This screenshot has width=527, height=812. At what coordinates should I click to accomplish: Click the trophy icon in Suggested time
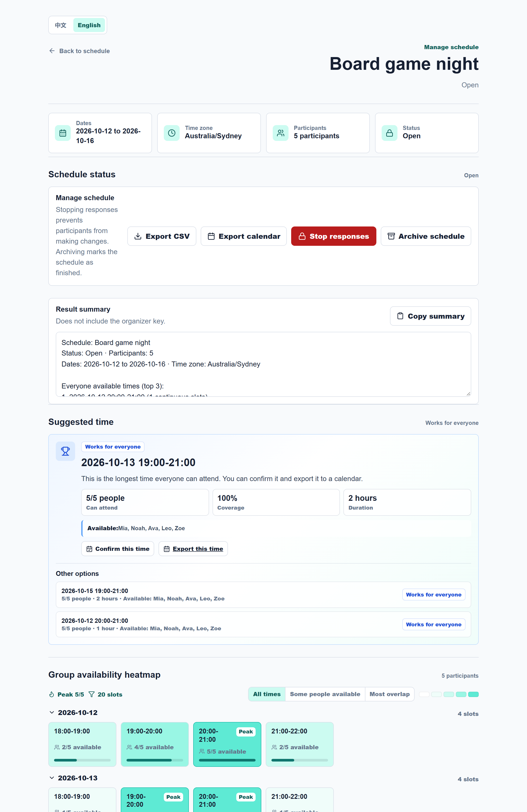(65, 451)
